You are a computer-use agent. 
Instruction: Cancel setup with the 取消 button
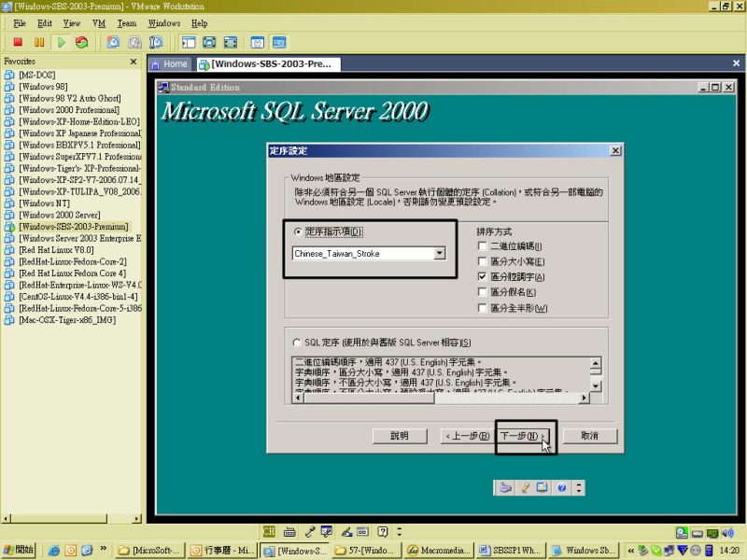590,436
